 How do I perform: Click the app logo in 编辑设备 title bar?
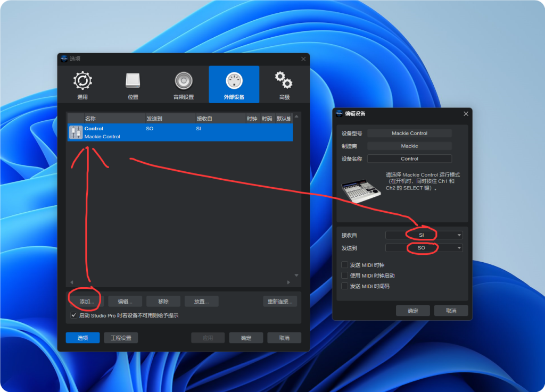[339, 113]
